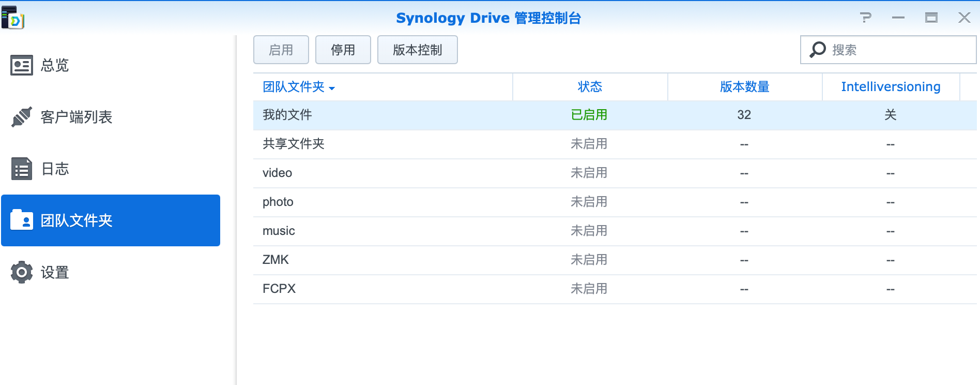Open the 设置 section
Viewport: 980px width, 385px height.
coord(111,272)
